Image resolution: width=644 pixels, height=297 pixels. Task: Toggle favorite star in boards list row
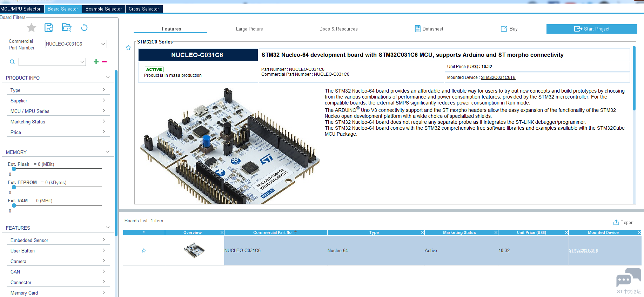tap(144, 250)
